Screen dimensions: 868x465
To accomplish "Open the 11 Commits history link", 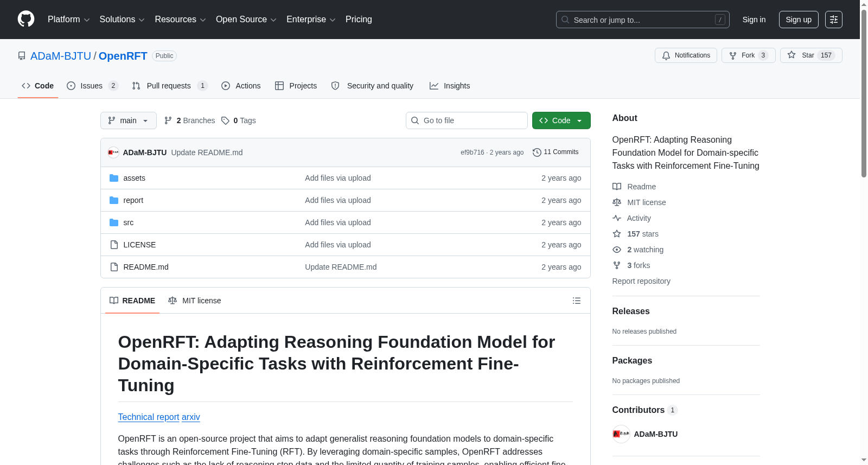I will click(556, 152).
